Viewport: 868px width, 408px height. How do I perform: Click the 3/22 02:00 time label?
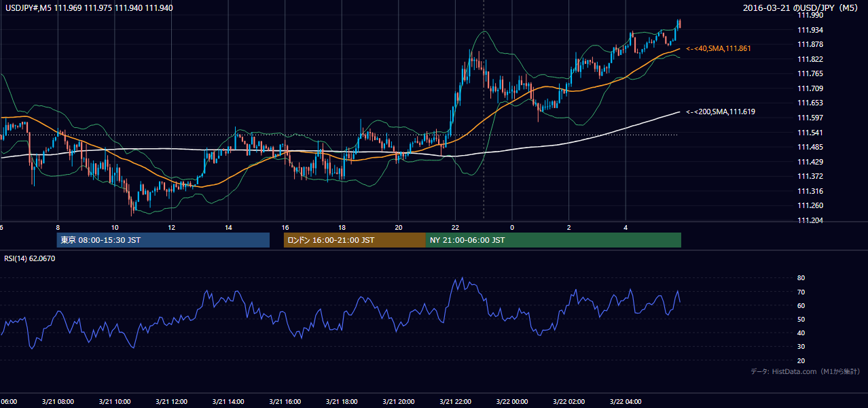569,402
